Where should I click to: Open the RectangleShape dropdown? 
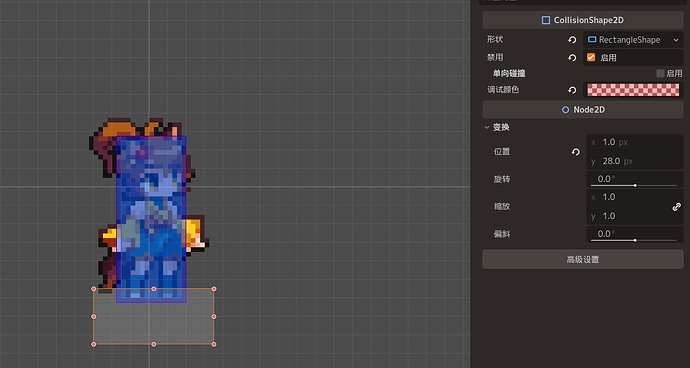[633, 40]
